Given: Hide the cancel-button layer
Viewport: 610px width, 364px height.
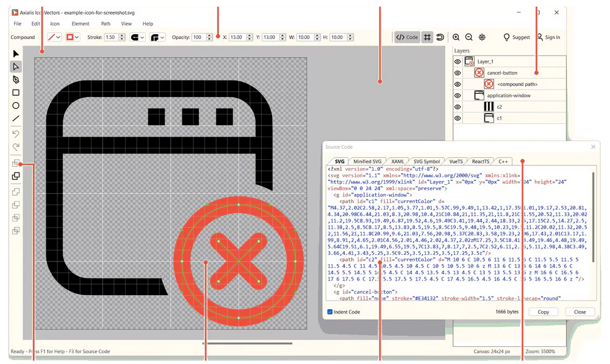Looking at the screenshot, I should [x=457, y=73].
